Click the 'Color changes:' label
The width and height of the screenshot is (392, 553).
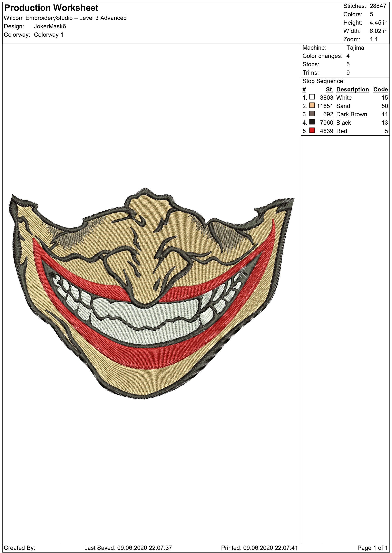(322, 56)
